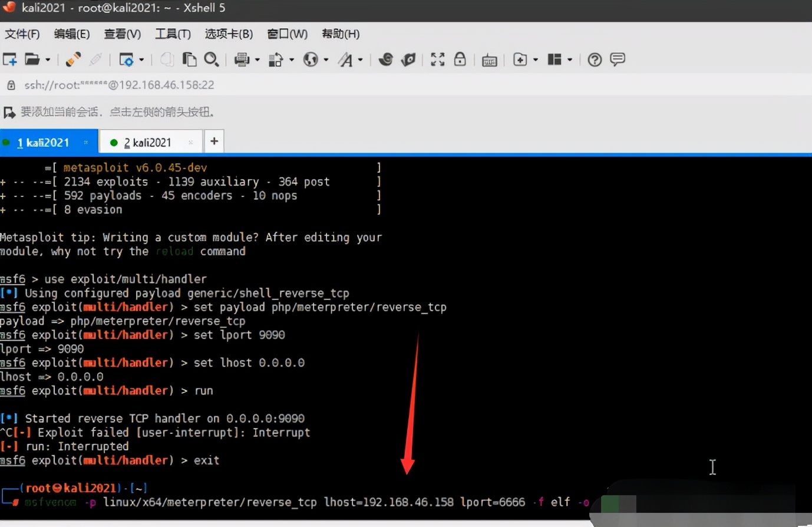Open the 工具(T) menu
Image resolution: width=812 pixels, height=527 pixels.
173,34
